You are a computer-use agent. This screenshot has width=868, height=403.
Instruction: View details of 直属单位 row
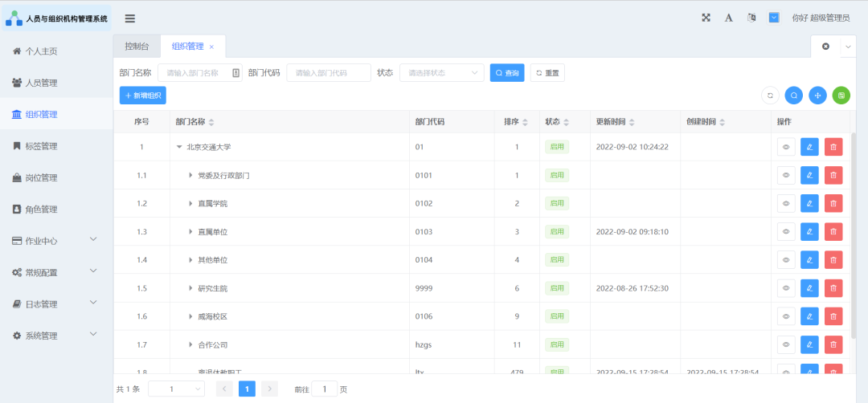click(x=786, y=232)
